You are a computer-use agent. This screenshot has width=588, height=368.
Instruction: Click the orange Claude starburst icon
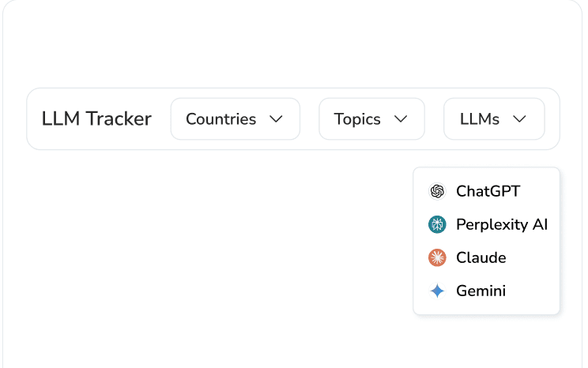coord(437,257)
